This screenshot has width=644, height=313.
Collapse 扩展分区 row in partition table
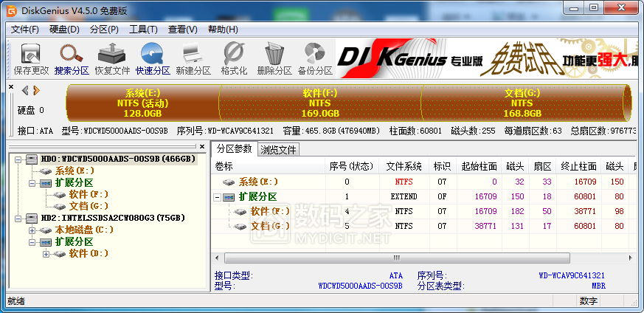(x=217, y=197)
